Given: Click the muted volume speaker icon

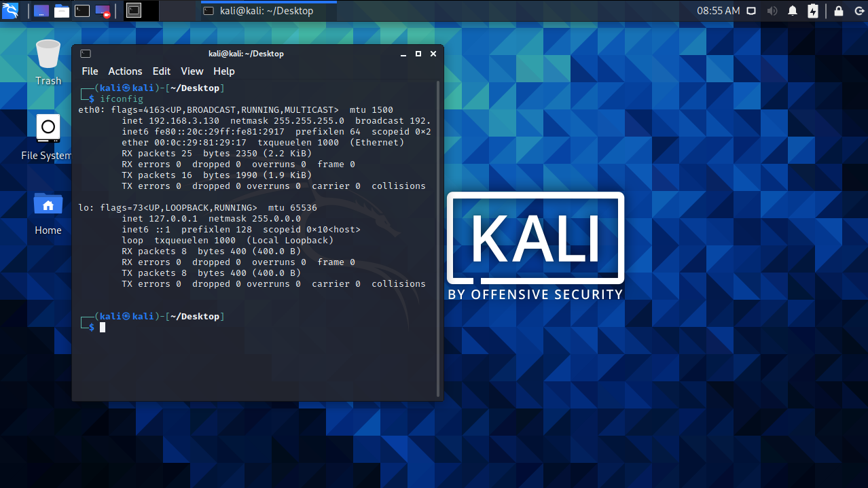Looking at the screenshot, I should pos(772,11).
